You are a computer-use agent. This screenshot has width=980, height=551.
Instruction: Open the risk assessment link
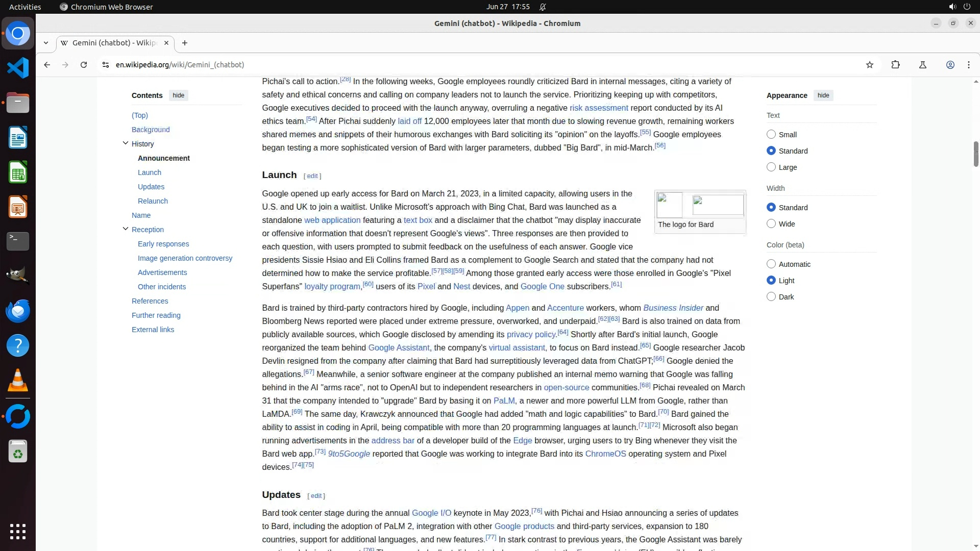598,108
